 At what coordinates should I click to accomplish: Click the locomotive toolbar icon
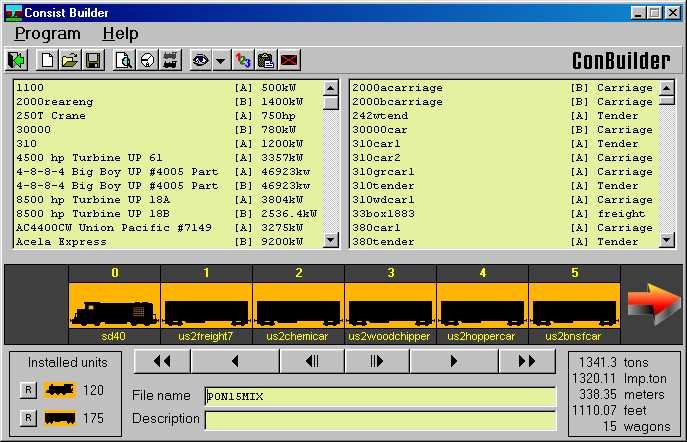[x=170, y=60]
